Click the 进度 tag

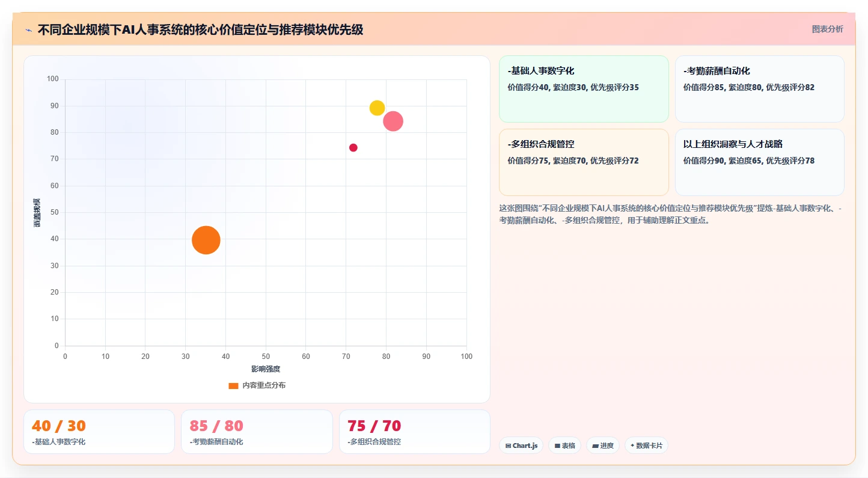(x=603, y=446)
